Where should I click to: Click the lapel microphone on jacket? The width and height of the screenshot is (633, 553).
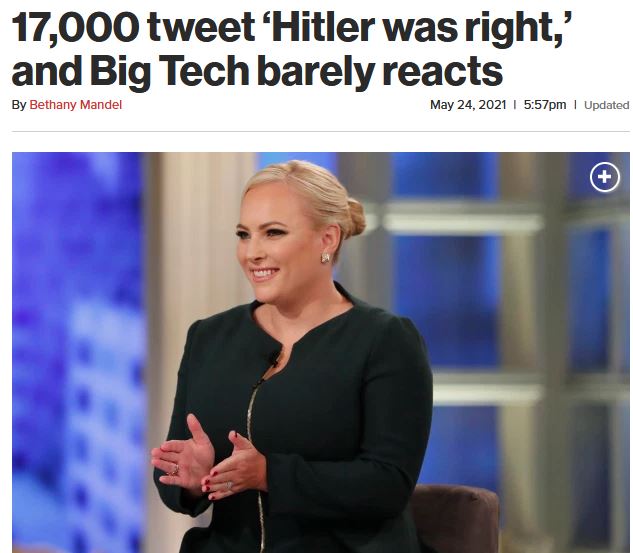[273, 358]
